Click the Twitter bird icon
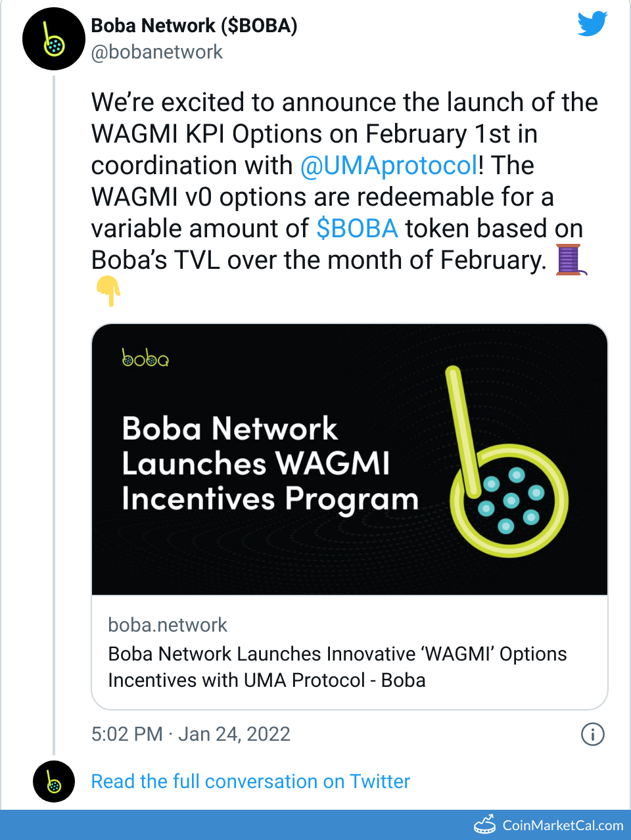The image size is (631, 840). tap(592, 24)
